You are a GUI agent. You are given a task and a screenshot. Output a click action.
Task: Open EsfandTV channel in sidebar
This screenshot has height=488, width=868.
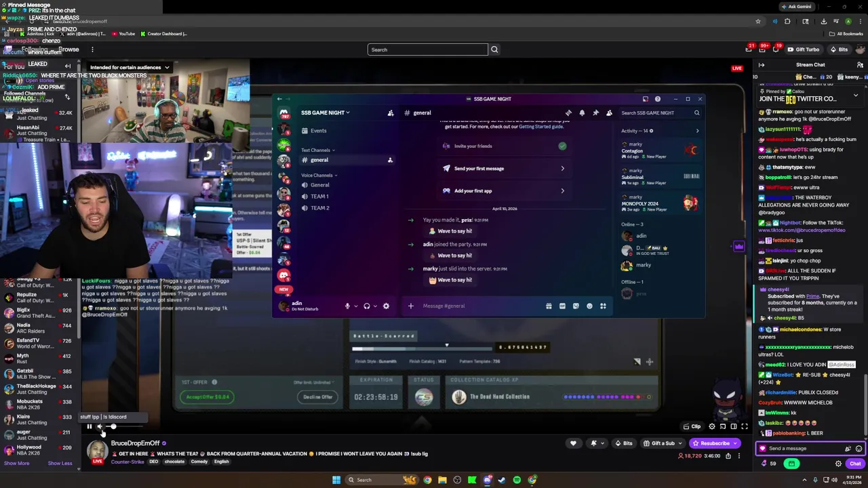[37, 343]
